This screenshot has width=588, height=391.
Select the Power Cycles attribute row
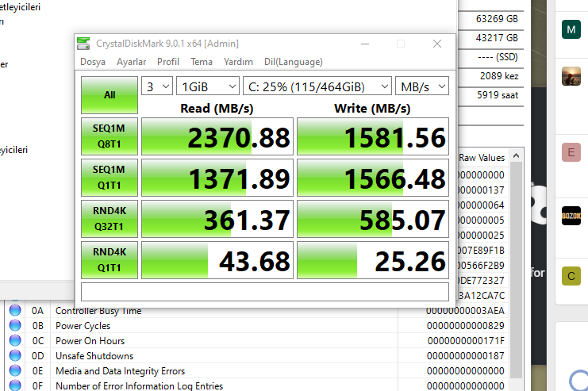[x=256, y=326]
